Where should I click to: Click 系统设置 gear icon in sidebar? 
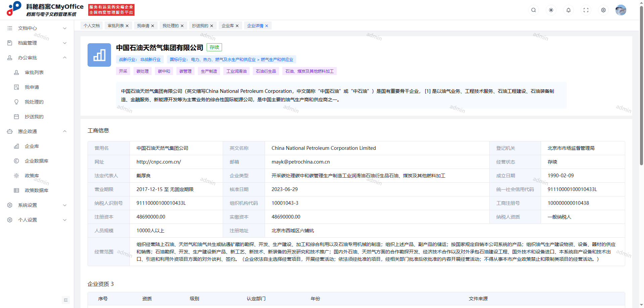pyautogui.click(x=10, y=205)
